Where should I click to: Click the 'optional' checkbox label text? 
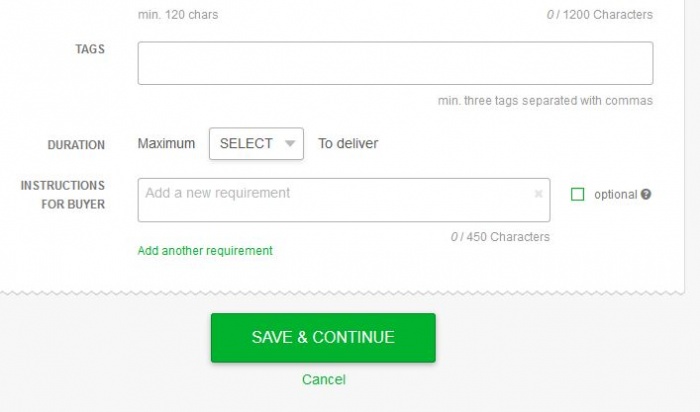(615, 194)
